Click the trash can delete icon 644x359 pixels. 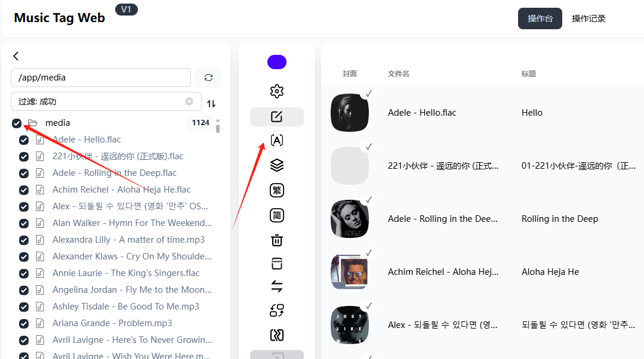(x=277, y=240)
